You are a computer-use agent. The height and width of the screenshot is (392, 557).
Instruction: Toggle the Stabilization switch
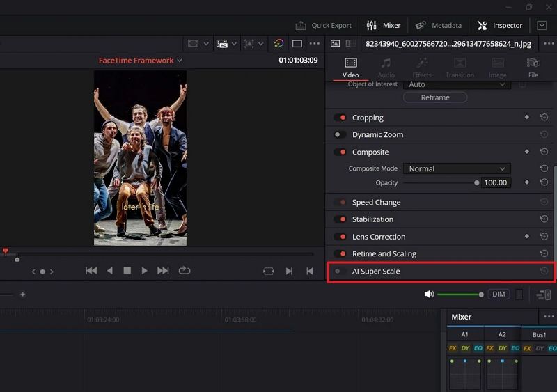(x=340, y=219)
